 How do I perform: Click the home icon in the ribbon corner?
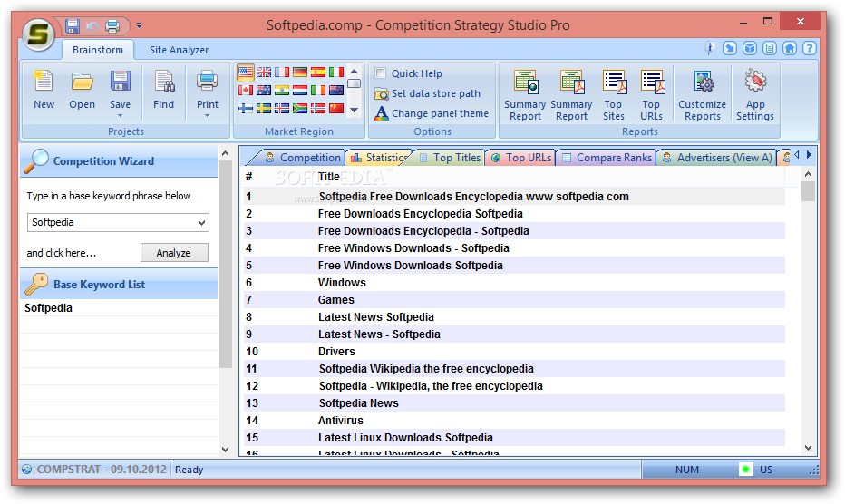click(790, 49)
